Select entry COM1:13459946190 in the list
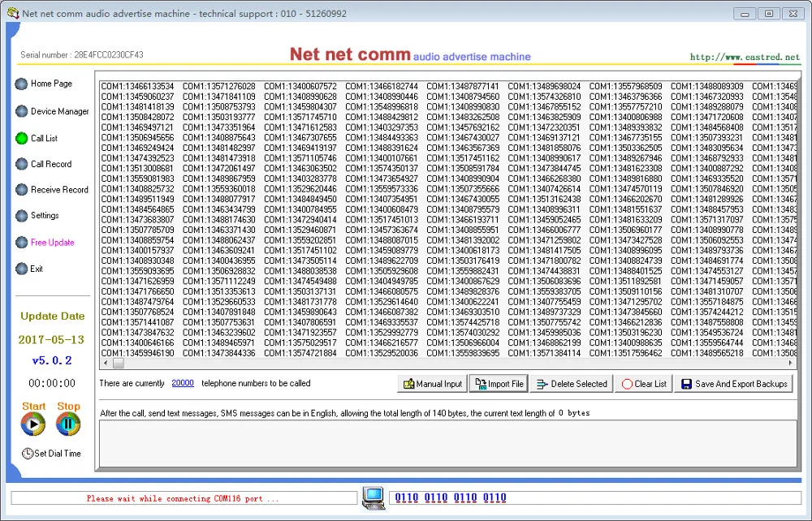812x521 pixels. pyautogui.click(x=137, y=353)
